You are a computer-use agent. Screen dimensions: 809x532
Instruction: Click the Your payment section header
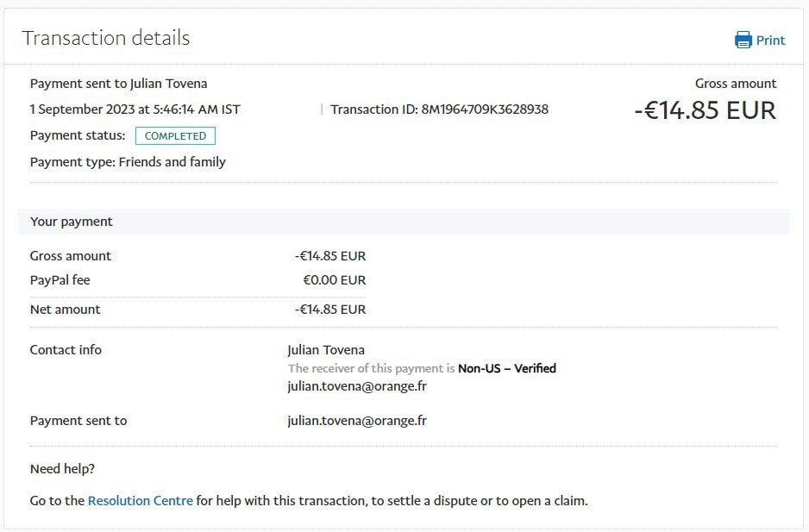point(404,222)
